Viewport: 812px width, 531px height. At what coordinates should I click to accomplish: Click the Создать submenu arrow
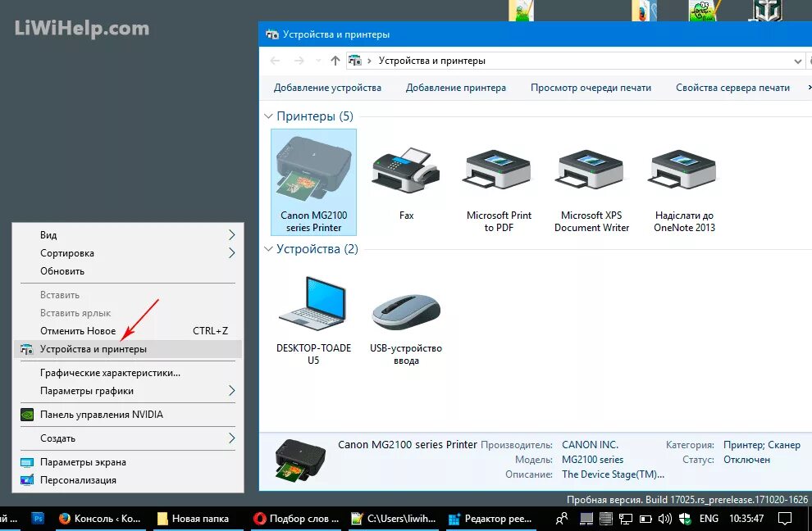click(231, 438)
